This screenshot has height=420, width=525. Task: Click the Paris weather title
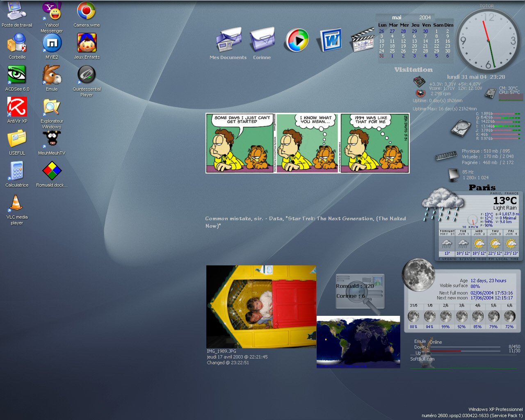tap(482, 187)
